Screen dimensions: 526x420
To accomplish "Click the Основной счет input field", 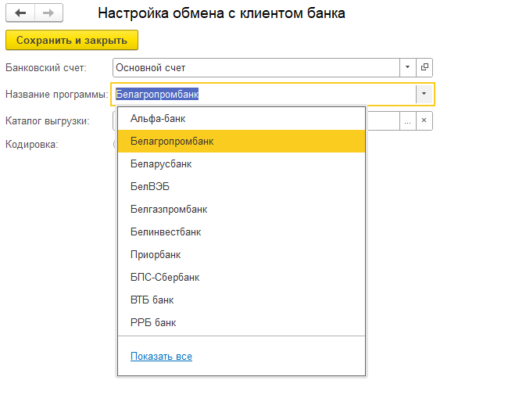I will [256, 67].
